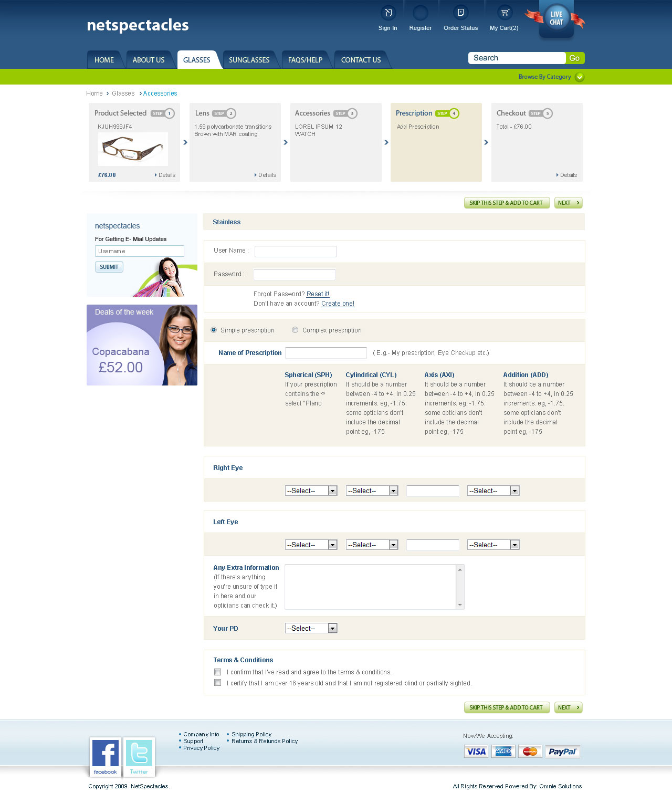Open the Order Status icon
This screenshot has height=803, width=672.
pos(460,13)
